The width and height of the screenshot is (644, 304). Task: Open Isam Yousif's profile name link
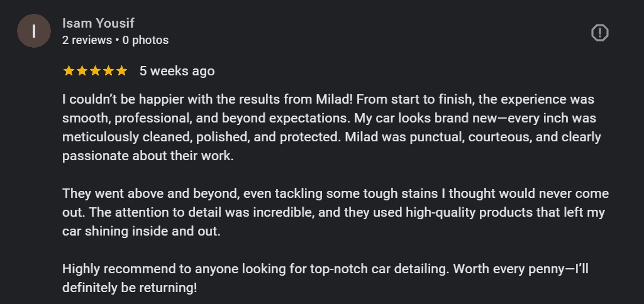98,23
